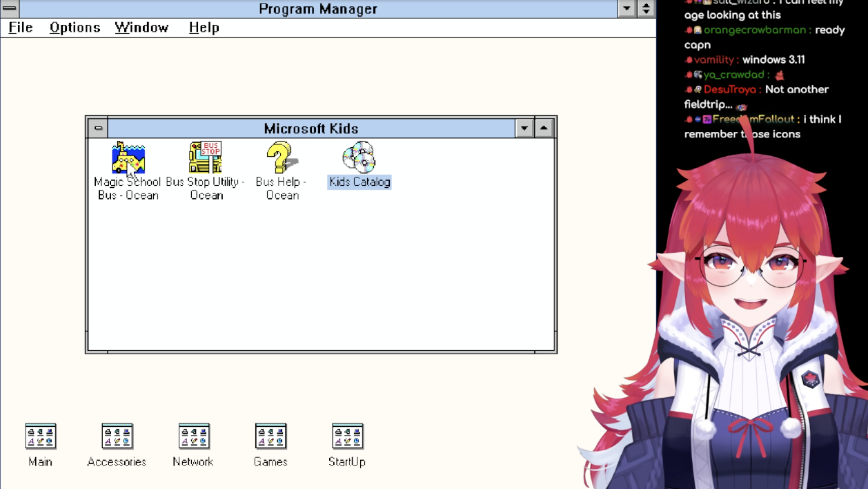Open the File menu
868x489 pixels.
[21, 28]
